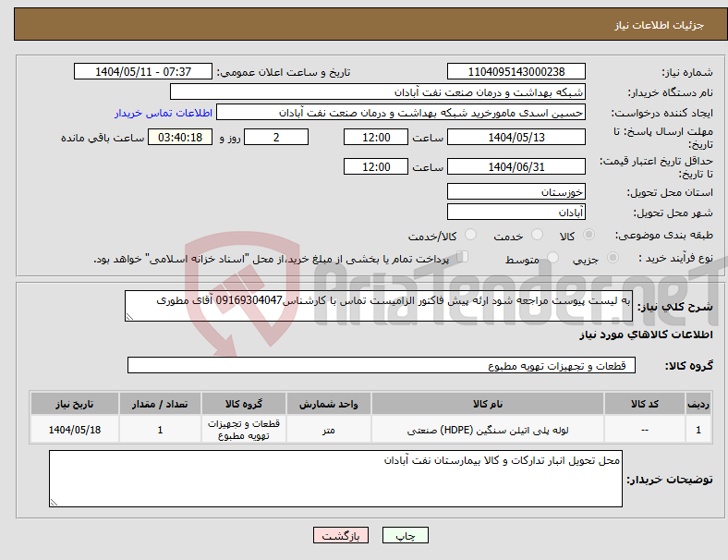Click the نام کالا column header
The image size is (728, 560).
(x=488, y=404)
